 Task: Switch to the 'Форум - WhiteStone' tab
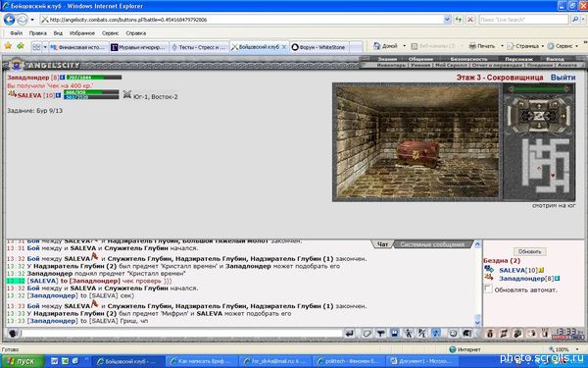(x=318, y=47)
